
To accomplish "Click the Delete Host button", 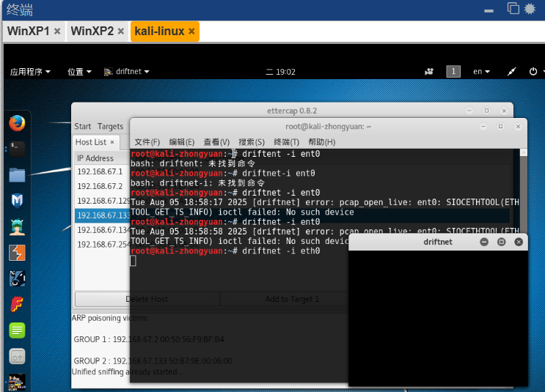I will click(147, 299).
